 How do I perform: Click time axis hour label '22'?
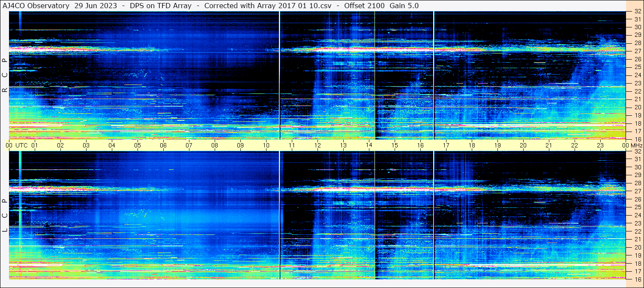(x=575, y=145)
